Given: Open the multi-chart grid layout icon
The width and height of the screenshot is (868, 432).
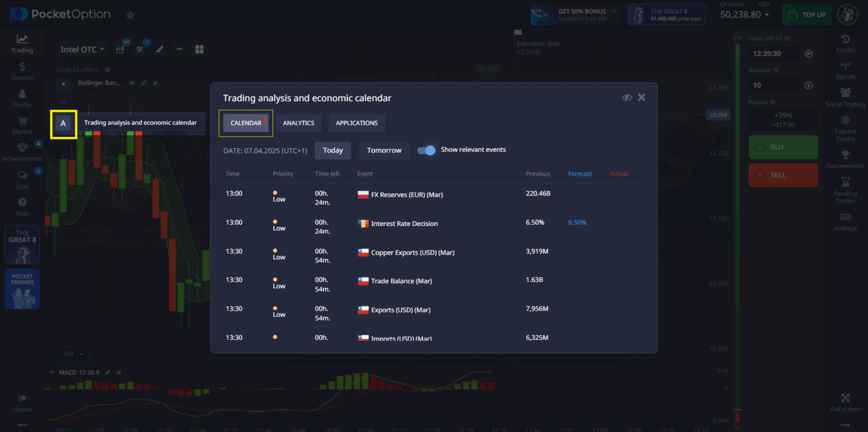Looking at the screenshot, I should pyautogui.click(x=199, y=49).
